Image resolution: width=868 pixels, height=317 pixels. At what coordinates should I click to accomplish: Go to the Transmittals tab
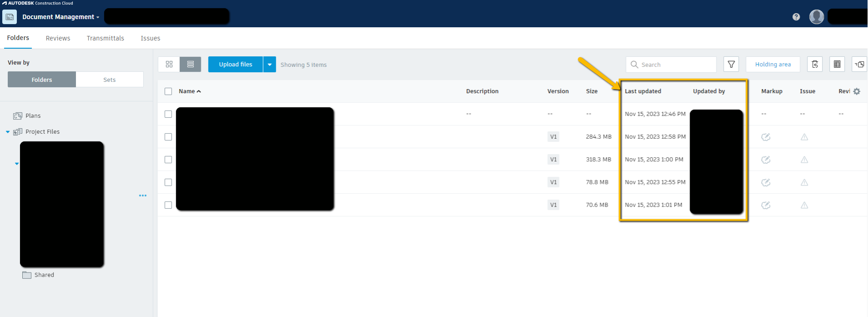coord(105,38)
